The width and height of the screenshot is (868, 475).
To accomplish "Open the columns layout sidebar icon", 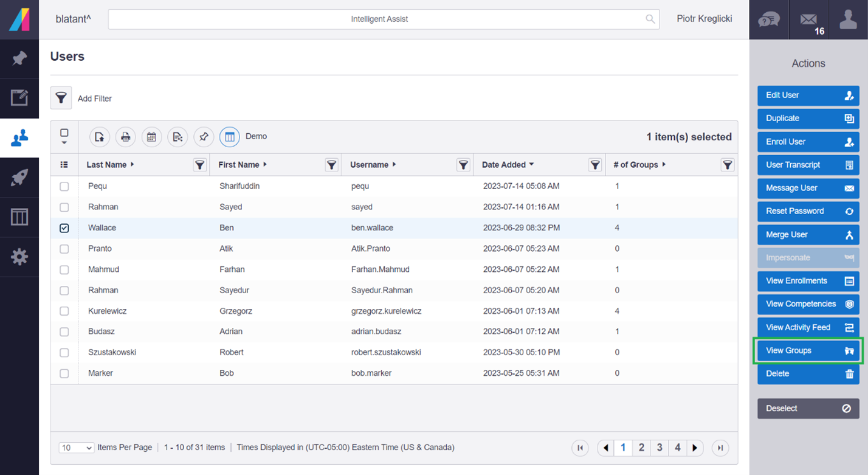I will [x=19, y=217].
